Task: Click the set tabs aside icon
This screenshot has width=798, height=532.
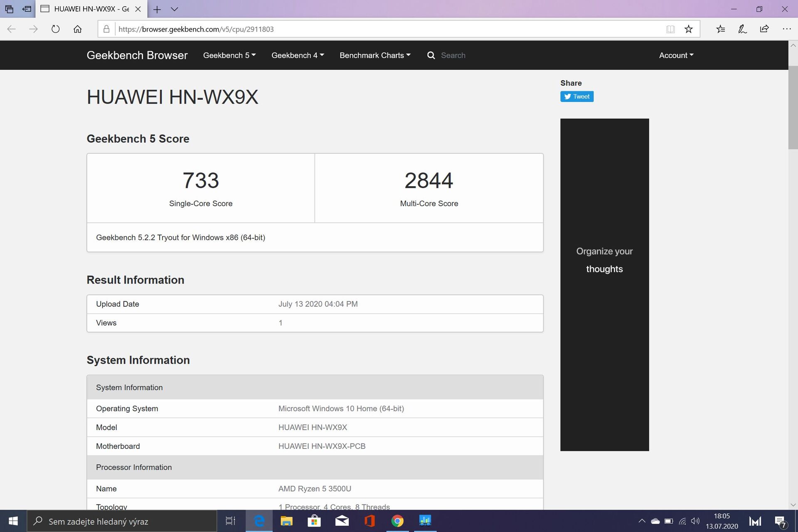Action: 27,9
